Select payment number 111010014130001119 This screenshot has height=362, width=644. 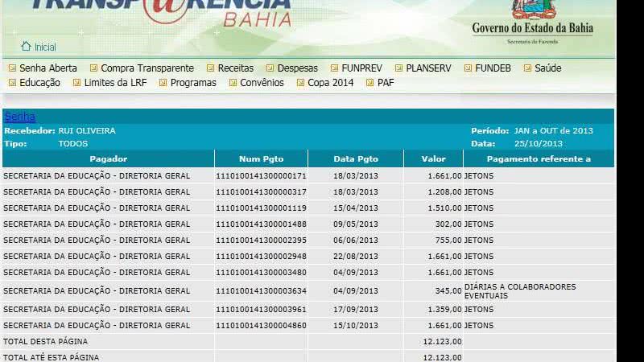coord(261,208)
